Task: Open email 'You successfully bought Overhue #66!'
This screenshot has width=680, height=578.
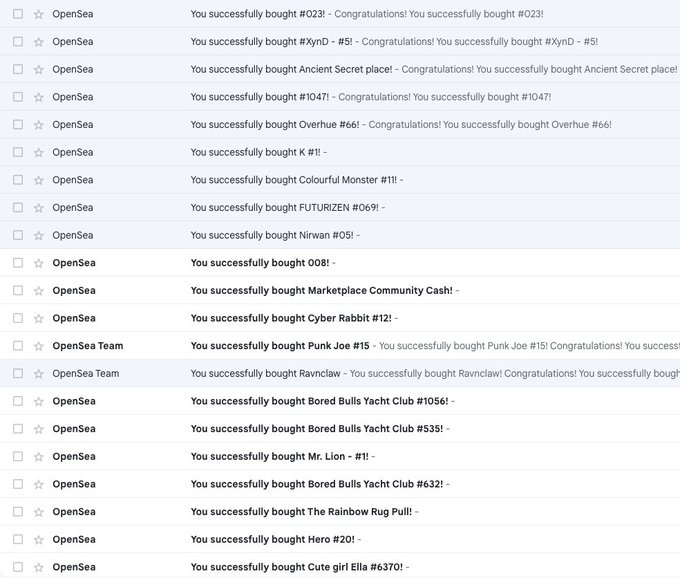Action: click(x=275, y=124)
